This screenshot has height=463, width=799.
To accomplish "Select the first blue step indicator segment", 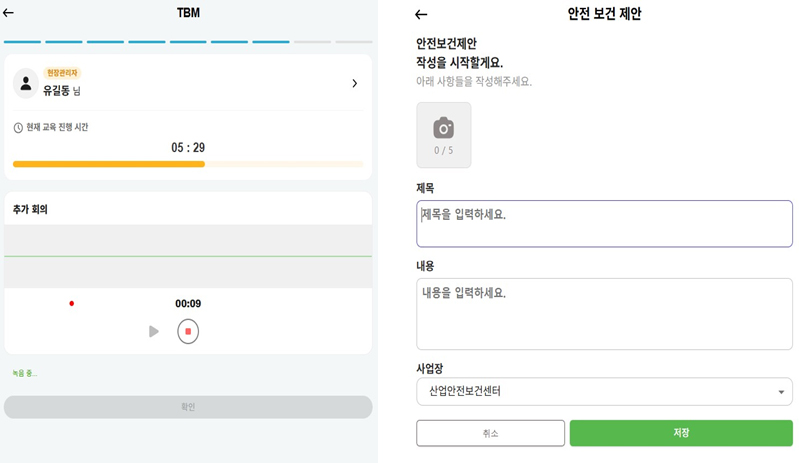I will click(23, 42).
